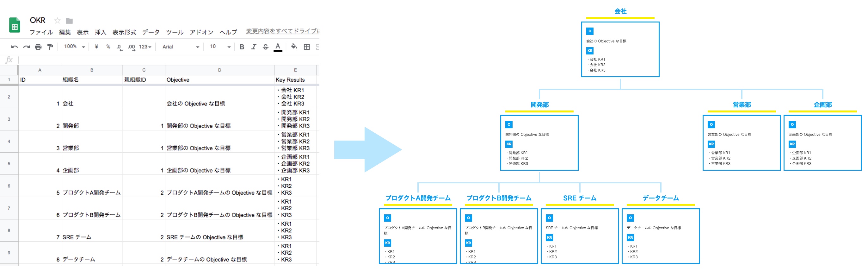Open the cell borders tool
The height and width of the screenshot is (278, 868).
click(x=307, y=47)
